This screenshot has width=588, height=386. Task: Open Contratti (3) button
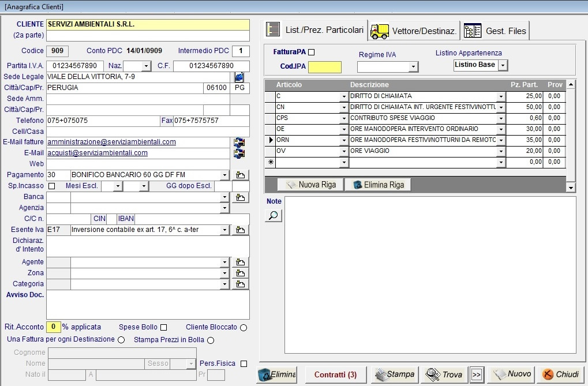(x=335, y=374)
